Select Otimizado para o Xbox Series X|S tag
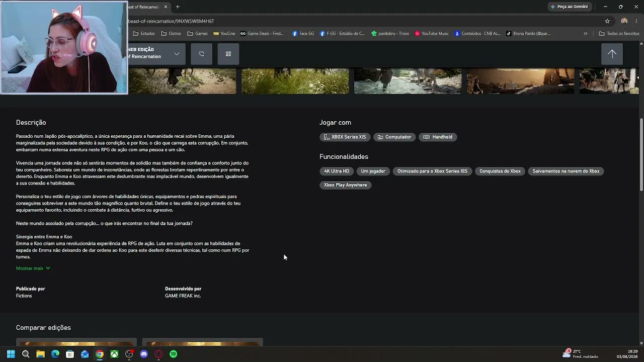 click(432, 171)
